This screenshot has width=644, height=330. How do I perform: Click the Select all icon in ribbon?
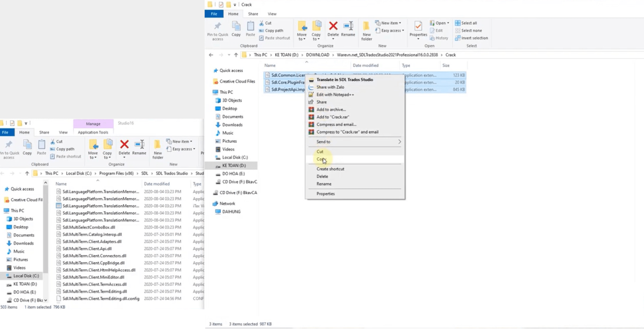point(458,23)
